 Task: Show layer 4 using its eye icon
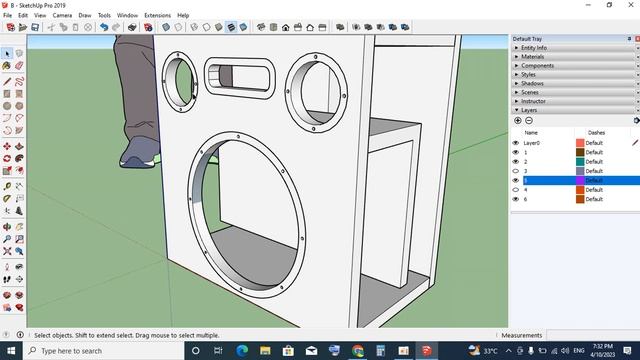516,190
